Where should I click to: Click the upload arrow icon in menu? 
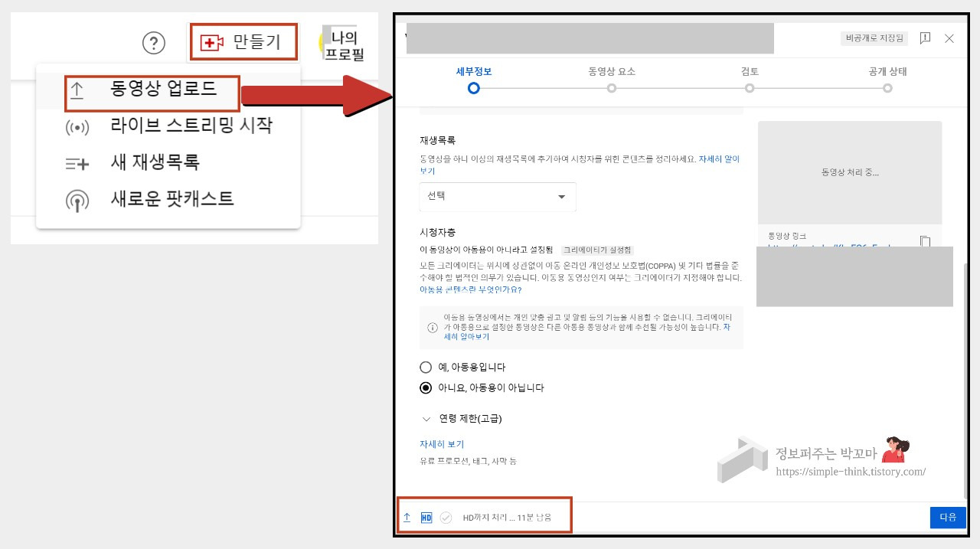[77, 90]
